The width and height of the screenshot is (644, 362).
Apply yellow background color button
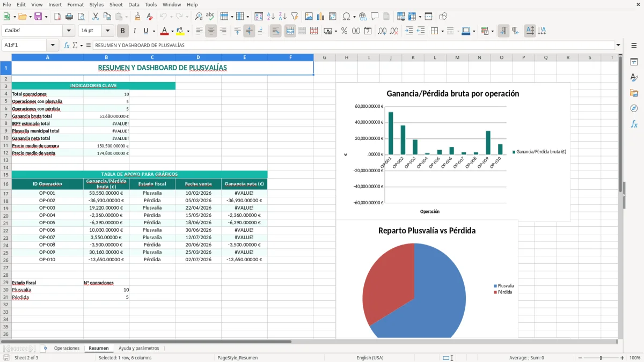click(x=180, y=31)
